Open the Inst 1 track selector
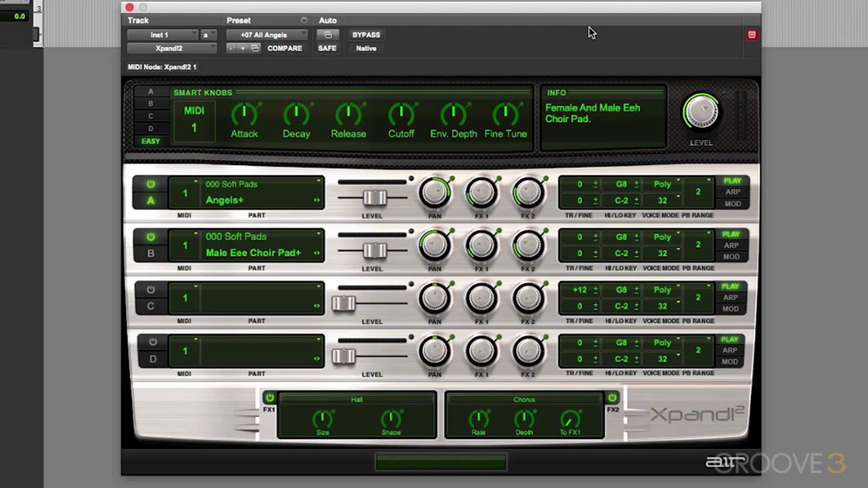Image resolution: width=868 pixels, height=488 pixels. coord(162,35)
